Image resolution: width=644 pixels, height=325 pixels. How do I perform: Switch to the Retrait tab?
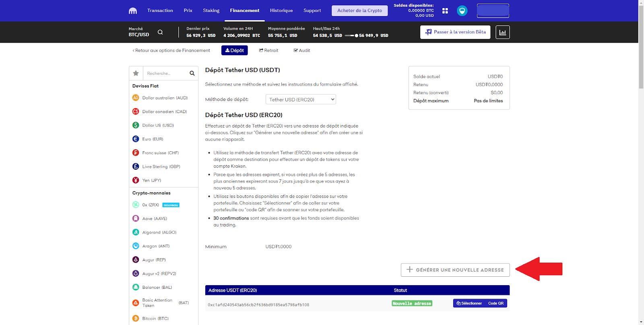268,50
